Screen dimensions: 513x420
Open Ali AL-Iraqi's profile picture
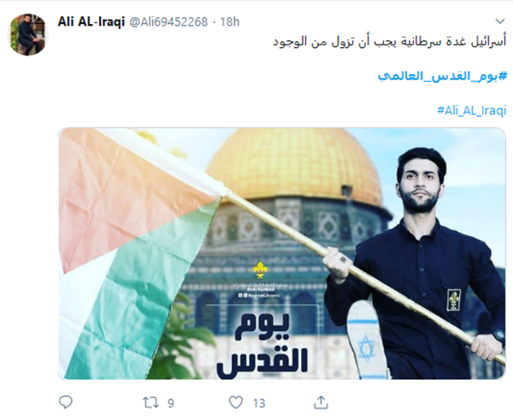point(27,34)
